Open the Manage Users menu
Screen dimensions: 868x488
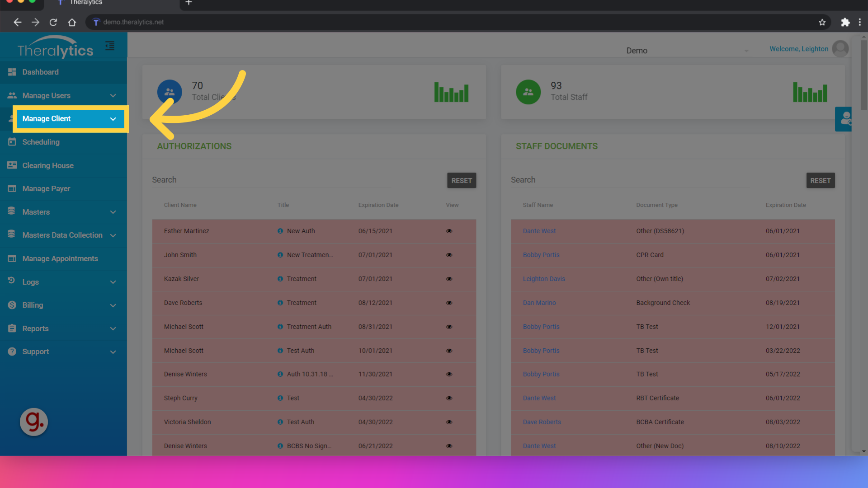click(x=62, y=95)
